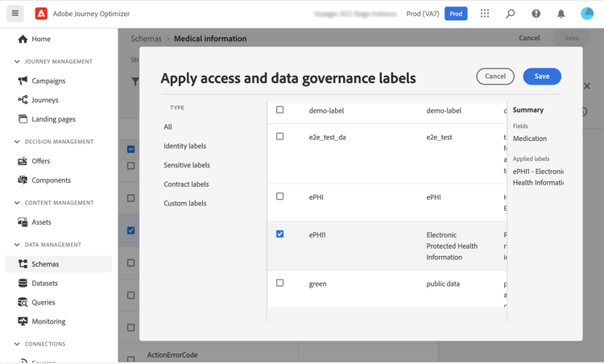The image size is (604, 364).
Task: Open Schemas in the sidebar
Action: tap(45, 264)
